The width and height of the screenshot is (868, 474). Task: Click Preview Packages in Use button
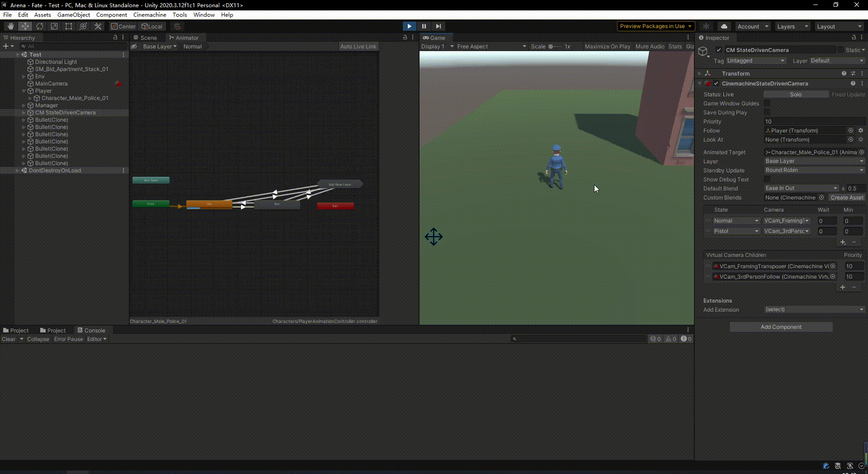[656, 26]
